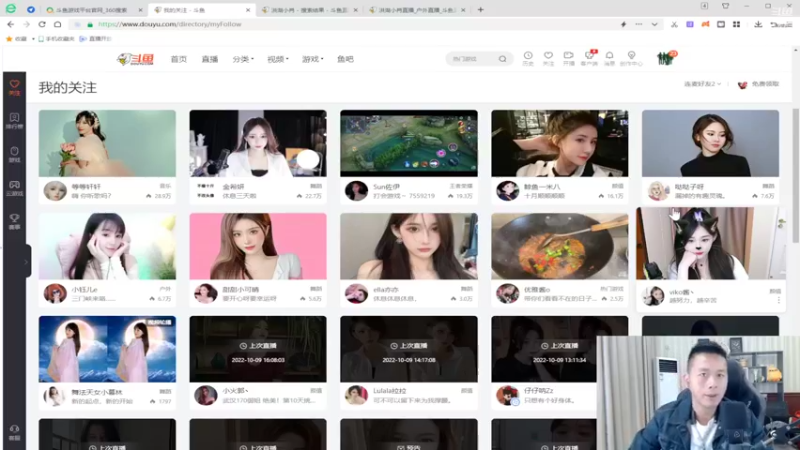Screen dimensions: 800x450
Task: Open 小火郭 last broadcast 2022-10-09 16:08:03 card
Action: click(258, 349)
